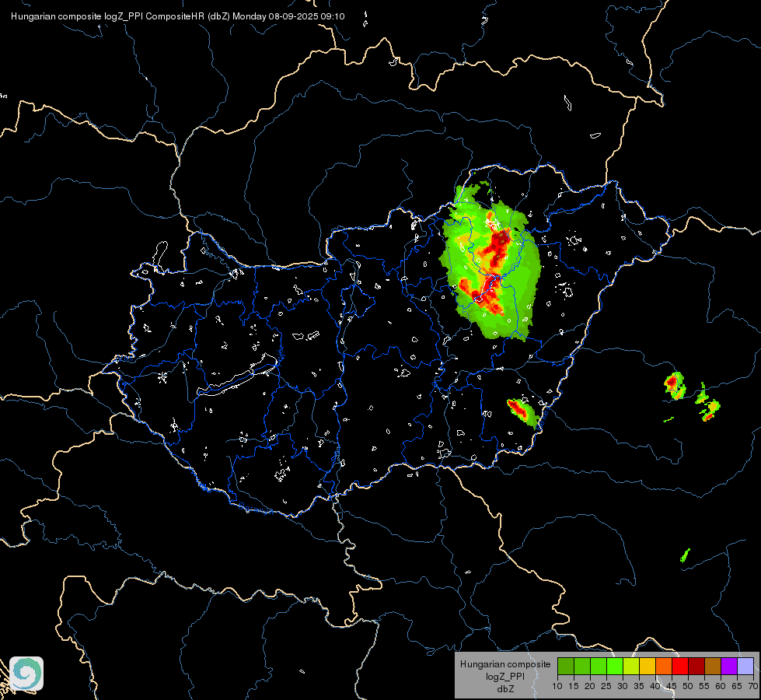Click the legend tick value '70'

(x=753, y=687)
